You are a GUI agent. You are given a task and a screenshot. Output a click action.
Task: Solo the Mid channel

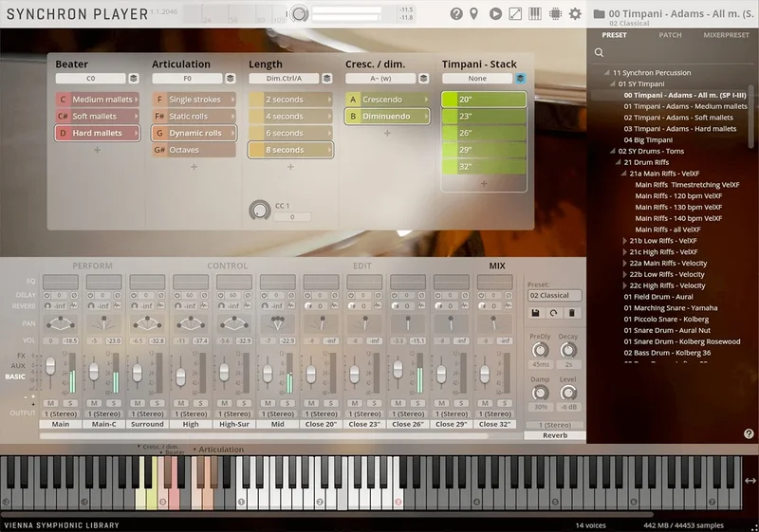click(x=287, y=403)
